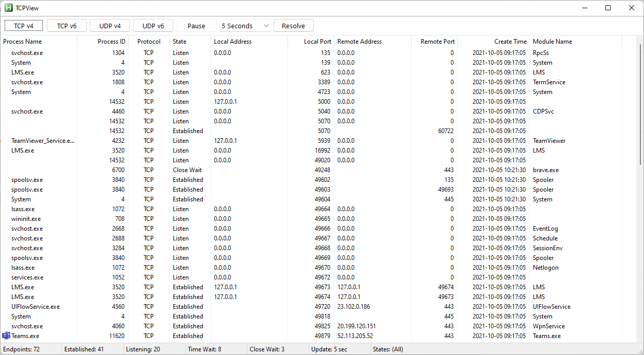Click local port 16992 cell

(323, 151)
